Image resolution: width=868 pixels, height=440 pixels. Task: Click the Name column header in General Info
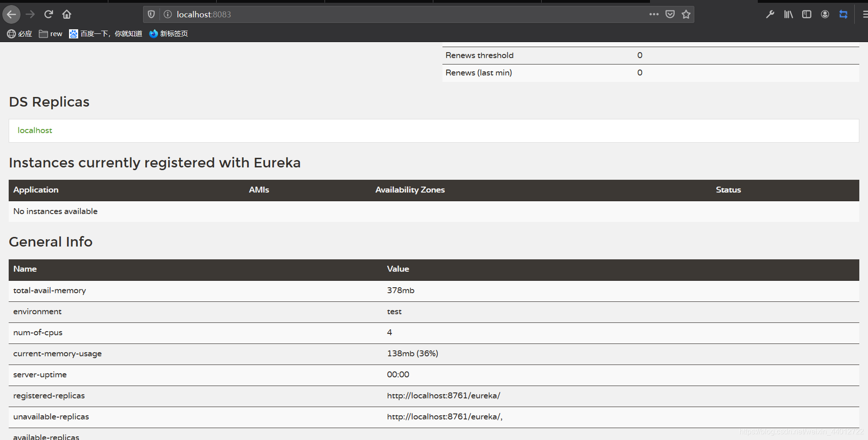(25, 269)
